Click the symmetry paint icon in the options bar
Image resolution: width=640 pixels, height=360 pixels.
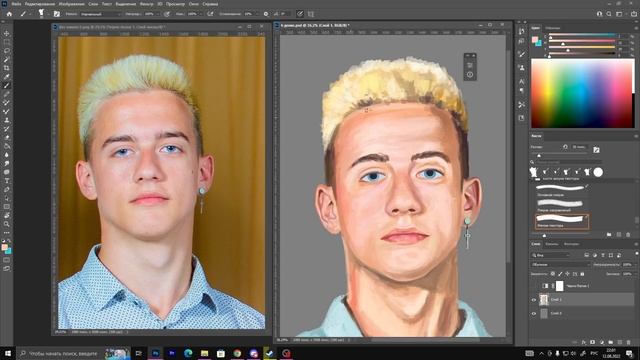click(x=311, y=14)
